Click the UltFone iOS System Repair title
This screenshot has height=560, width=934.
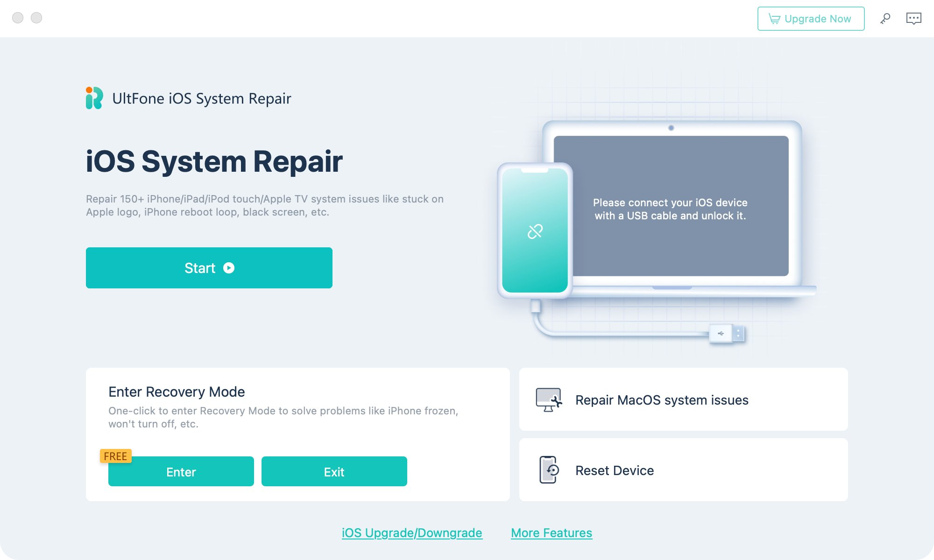202,98
